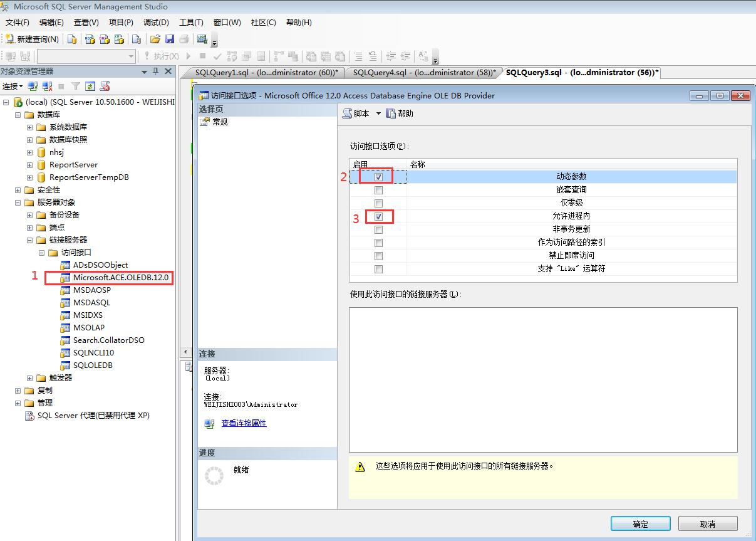Image resolution: width=756 pixels, height=541 pixels.
Task: Open the database selector combo box
Action: tap(86, 56)
